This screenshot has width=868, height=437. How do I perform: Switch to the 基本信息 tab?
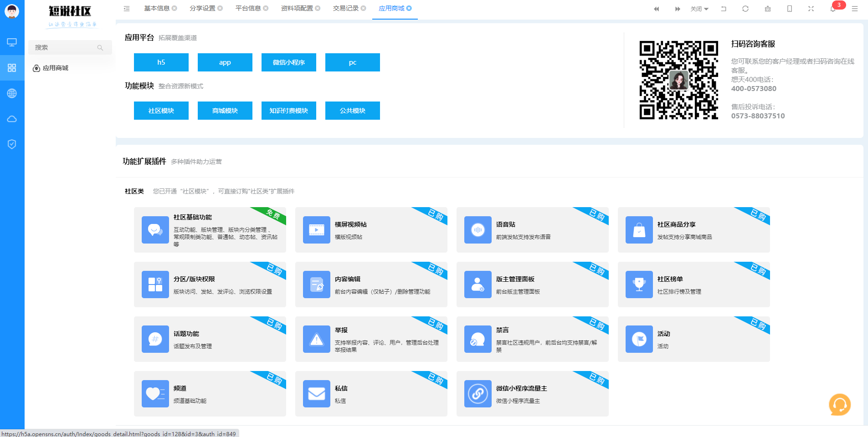click(157, 8)
